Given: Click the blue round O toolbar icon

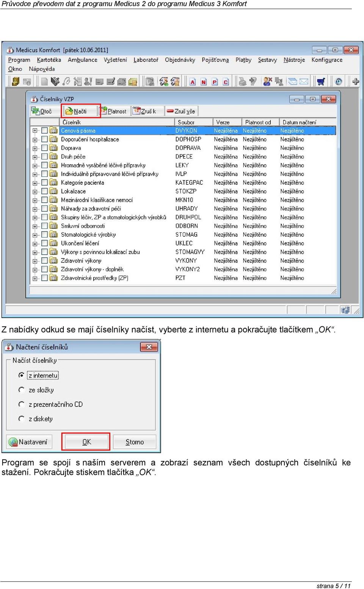Looking at the screenshot, I should pos(339,82).
